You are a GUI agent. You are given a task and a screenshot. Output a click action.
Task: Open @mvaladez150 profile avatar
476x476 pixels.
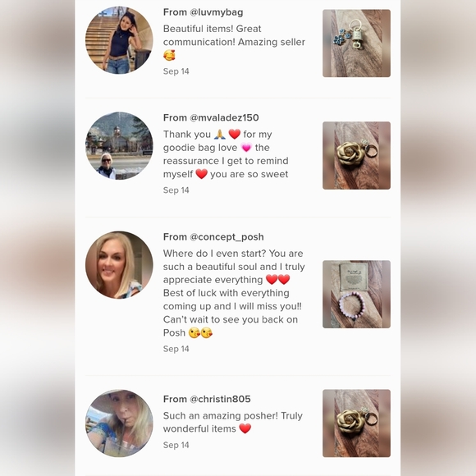pyautogui.click(x=119, y=146)
